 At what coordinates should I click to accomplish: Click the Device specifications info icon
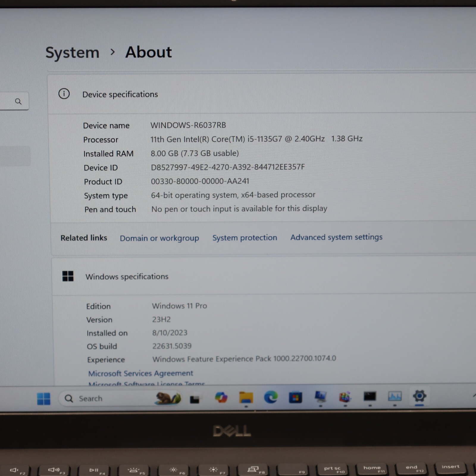[64, 94]
